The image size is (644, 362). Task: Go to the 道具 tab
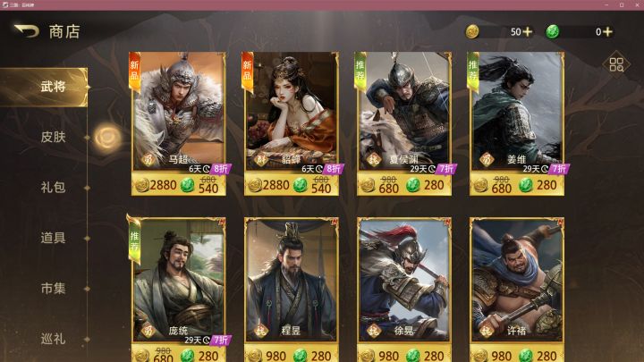click(53, 238)
